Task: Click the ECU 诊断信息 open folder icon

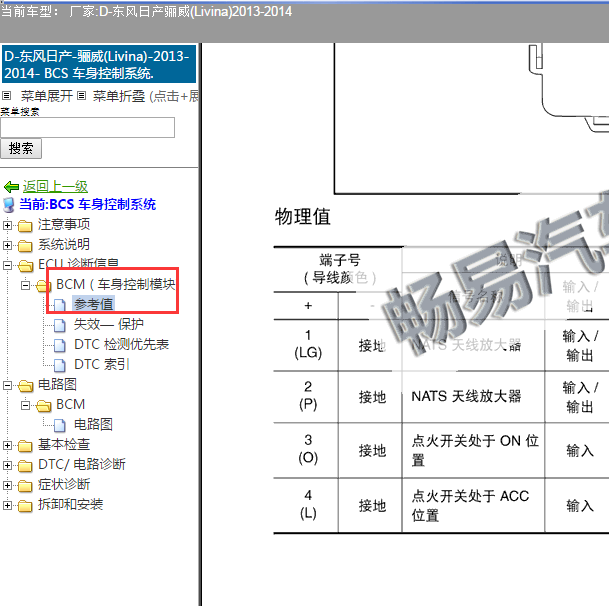Action: pyautogui.click(x=26, y=266)
